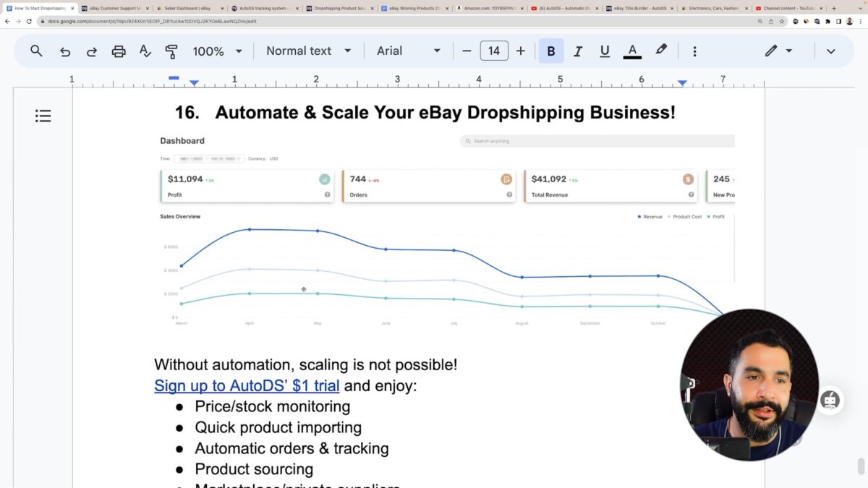The height and width of the screenshot is (488, 868).
Task: Open the Chrome profile avatar
Action: pos(850,22)
